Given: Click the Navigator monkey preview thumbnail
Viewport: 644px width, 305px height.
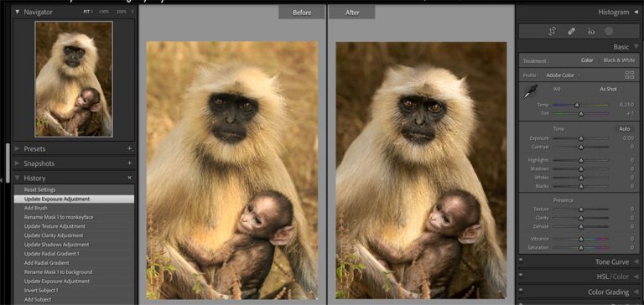Looking at the screenshot, I should click(x=74, y=80).
